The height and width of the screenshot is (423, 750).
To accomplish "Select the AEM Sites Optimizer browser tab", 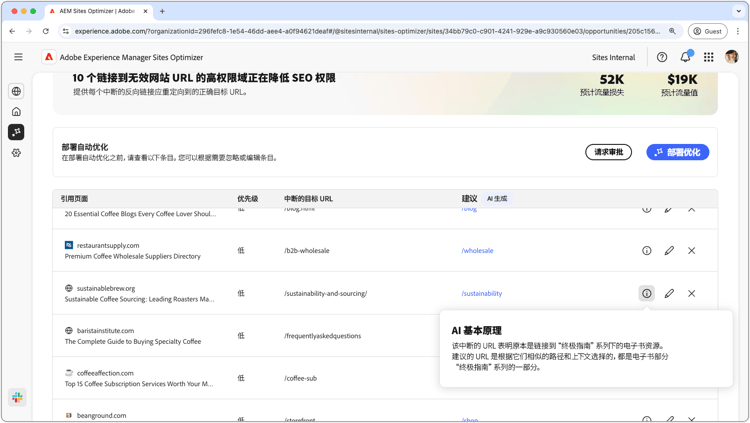I will coord(99,11).
